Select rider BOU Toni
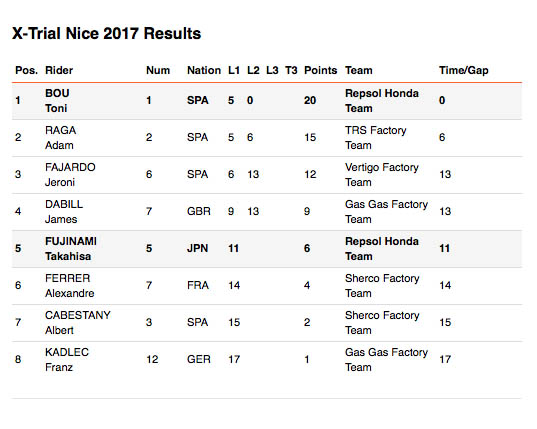537x429 pixels. coord(57,101)
